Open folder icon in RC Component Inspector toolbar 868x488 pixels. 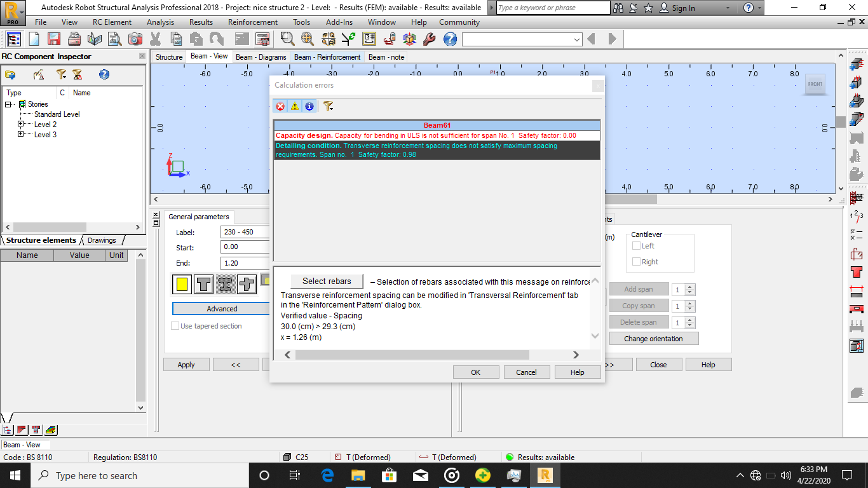click(10, 74)
